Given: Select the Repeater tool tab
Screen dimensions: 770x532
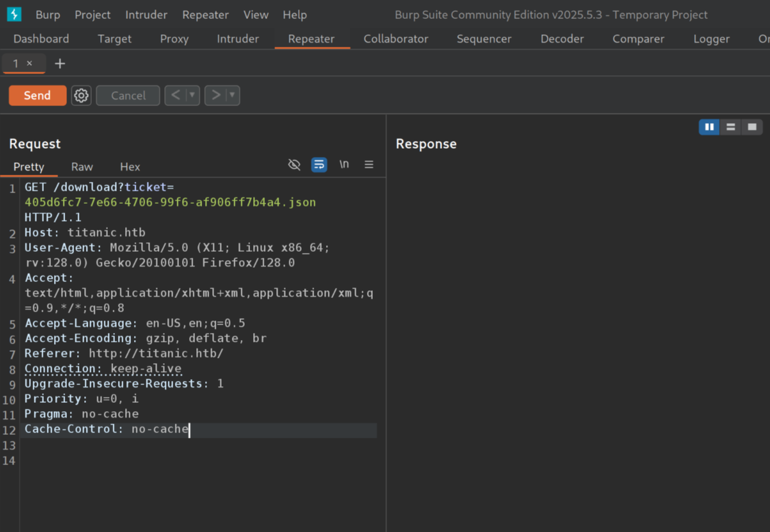Looking at the screenshot, I should tap(311, 39).
